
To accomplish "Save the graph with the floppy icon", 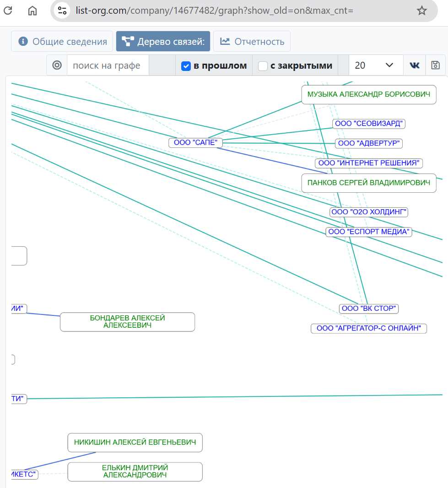I will 435,65.
